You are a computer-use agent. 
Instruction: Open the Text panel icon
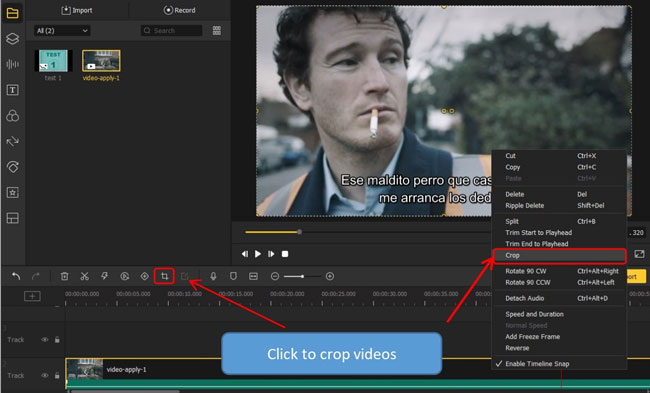tap(12, 90)
